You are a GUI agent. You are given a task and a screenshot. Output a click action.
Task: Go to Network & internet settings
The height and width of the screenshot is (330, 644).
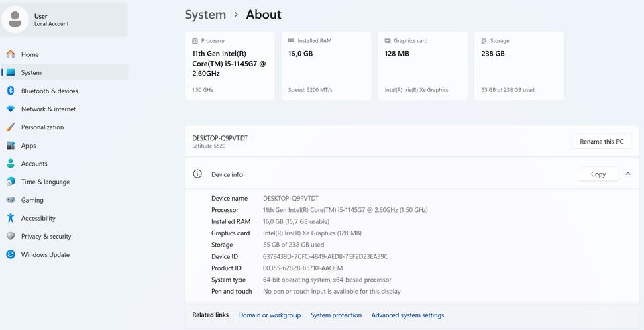click(65, 109)
